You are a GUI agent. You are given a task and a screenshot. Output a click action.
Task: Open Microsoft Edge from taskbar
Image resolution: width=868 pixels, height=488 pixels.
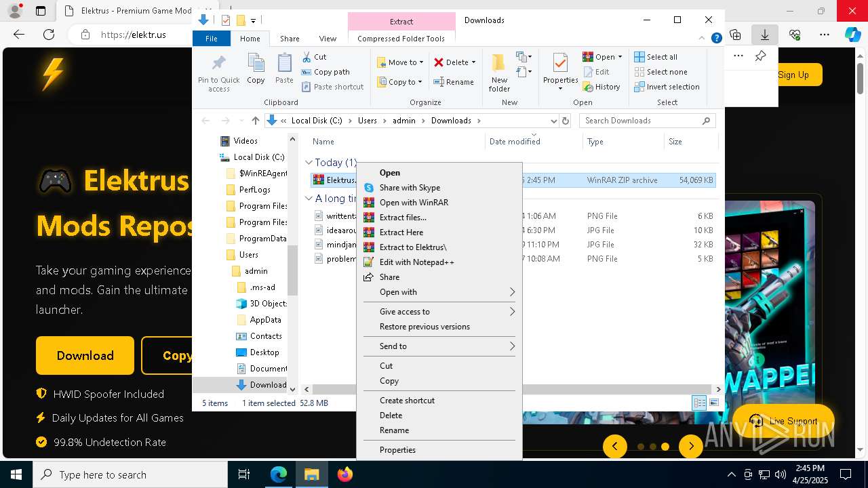pyautogui.click(x=279, y=474)
